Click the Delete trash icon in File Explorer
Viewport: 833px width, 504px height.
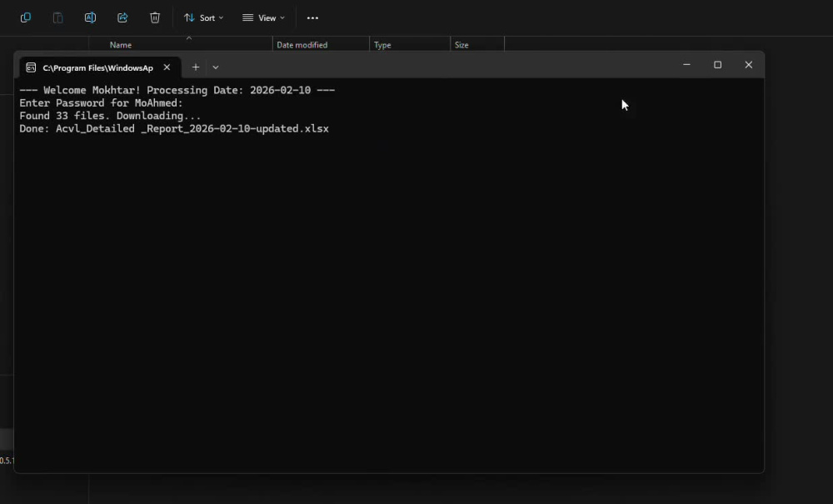[x=155, y=17]
